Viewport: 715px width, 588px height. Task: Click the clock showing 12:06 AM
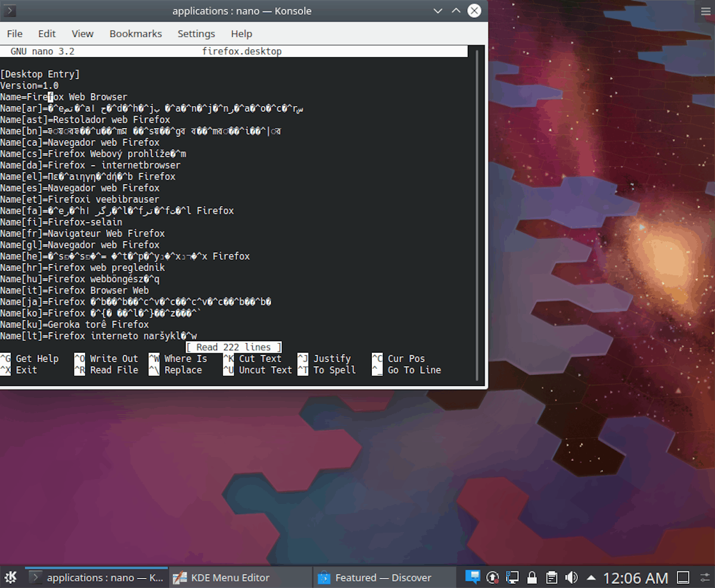pyautogui.click(x=636, y=577)
